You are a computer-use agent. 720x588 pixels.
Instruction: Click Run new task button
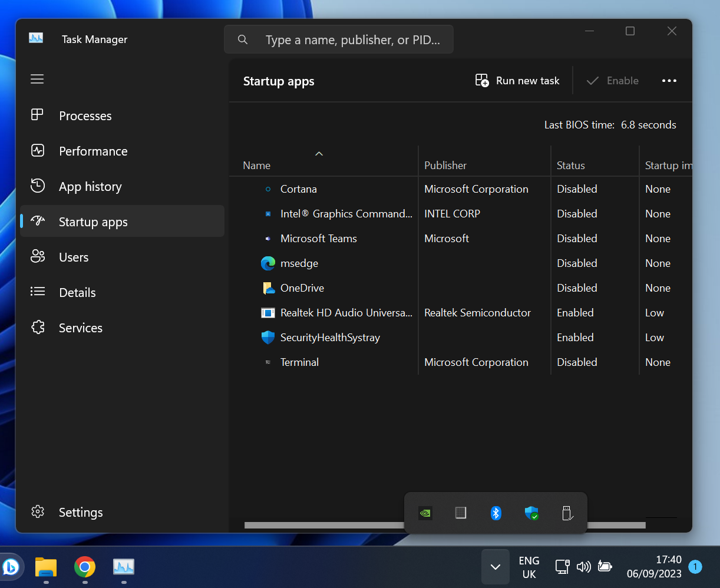pyautogui.click(x=517, y=81)
